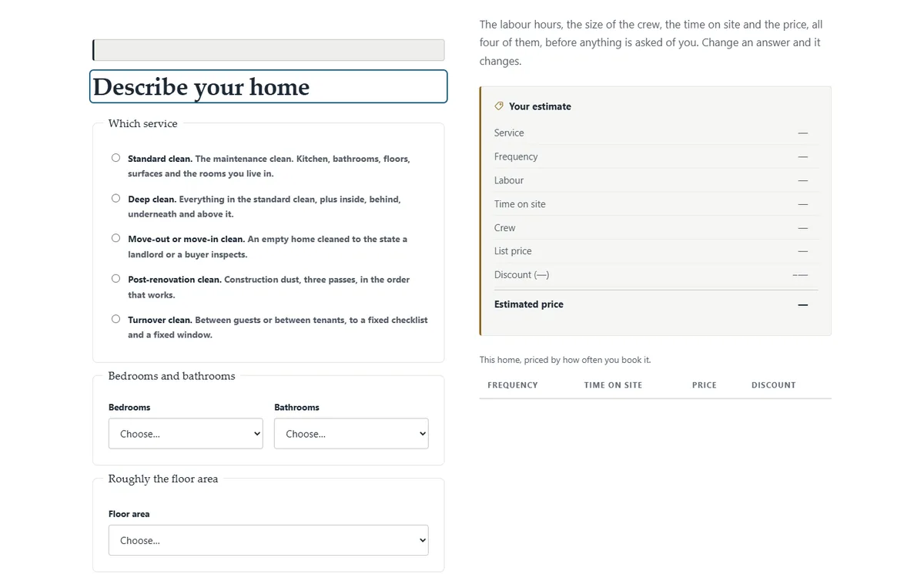The width and height of the screenshot is (924, 578).
Task: Click the "Roughly the floor area" legend
Action: tap(163, 479)
